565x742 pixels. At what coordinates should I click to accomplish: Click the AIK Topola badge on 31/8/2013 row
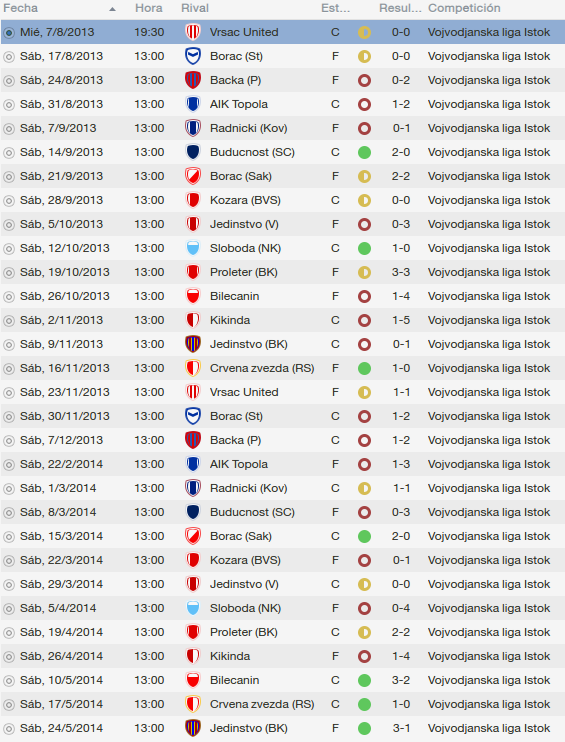coord(193,104)
